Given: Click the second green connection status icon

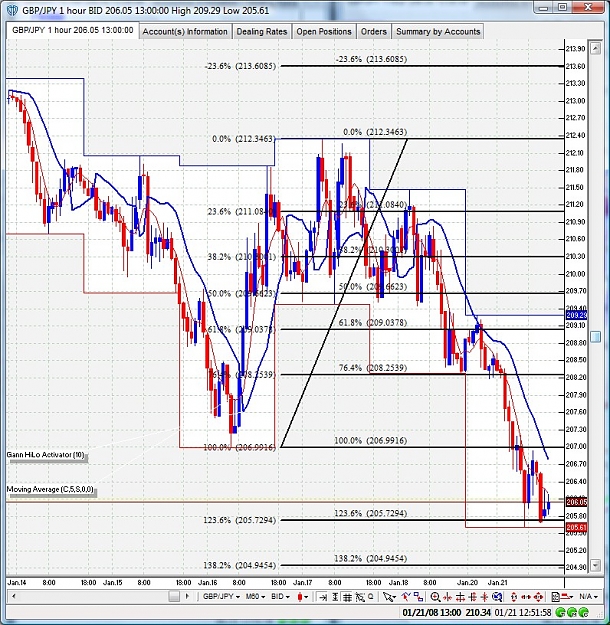Looking at the screenshot, I should point(573,612).
